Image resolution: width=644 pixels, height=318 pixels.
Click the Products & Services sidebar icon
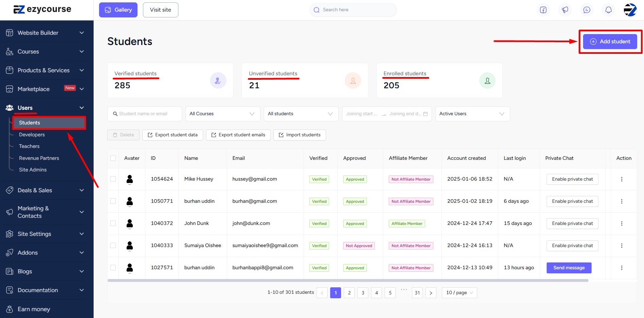pos(10,70)
